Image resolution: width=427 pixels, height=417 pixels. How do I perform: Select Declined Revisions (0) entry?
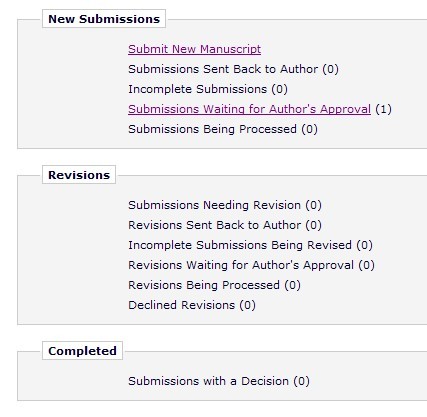(x=192, y=305)
